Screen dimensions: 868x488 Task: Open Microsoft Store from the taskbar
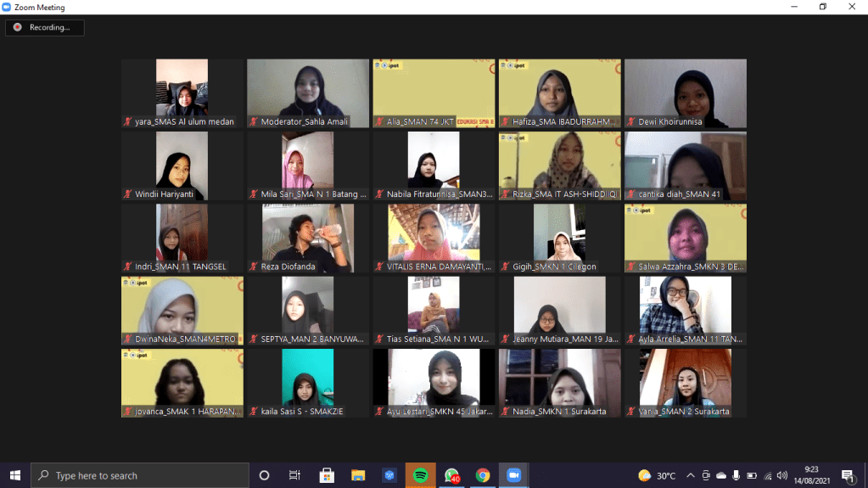[327, 475]
